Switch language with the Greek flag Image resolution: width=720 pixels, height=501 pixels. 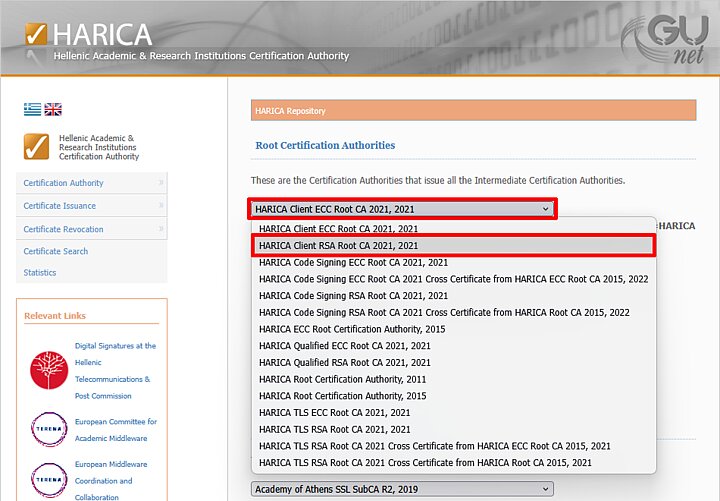click(32, 109)
